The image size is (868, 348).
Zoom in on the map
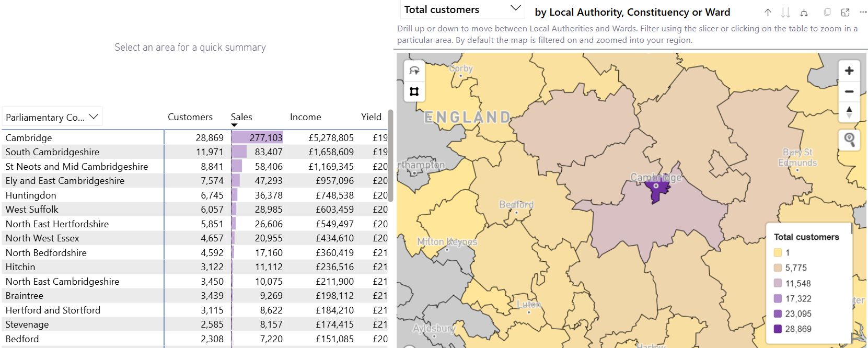point(849,71)
